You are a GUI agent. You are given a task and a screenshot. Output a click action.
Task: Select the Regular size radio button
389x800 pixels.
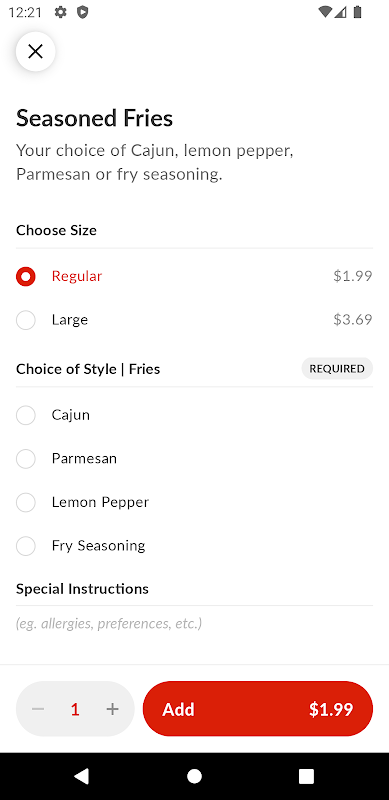coord(26,277)
